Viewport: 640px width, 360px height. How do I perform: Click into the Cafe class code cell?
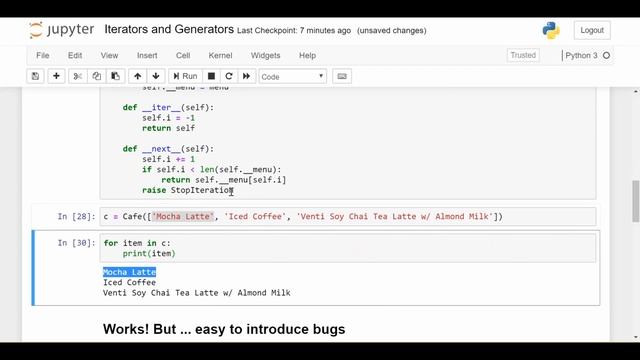348,143
